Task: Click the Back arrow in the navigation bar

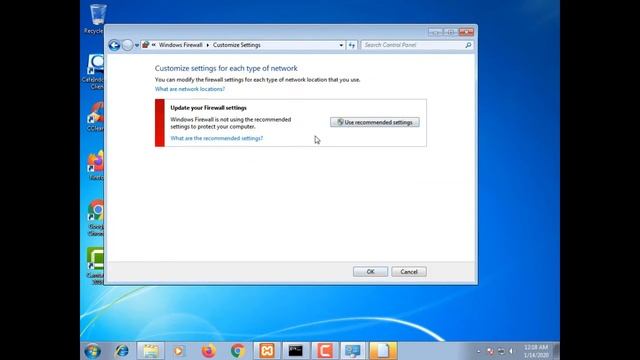Action: coord(114,45)
